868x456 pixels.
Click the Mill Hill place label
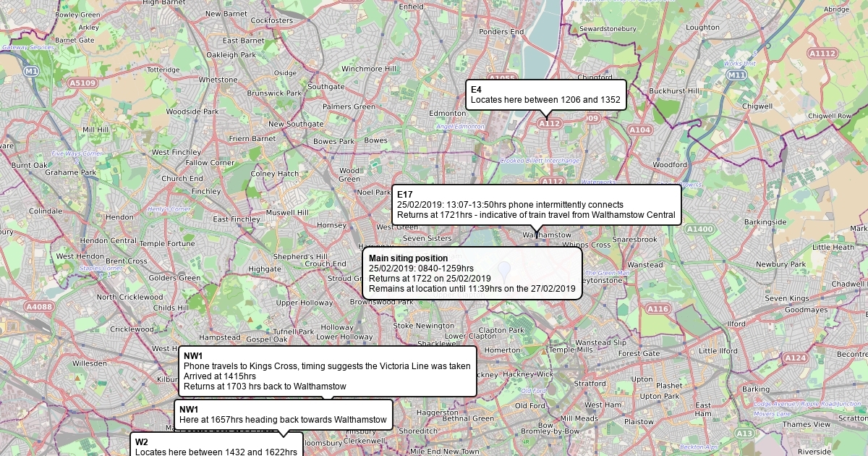point(96,130)
